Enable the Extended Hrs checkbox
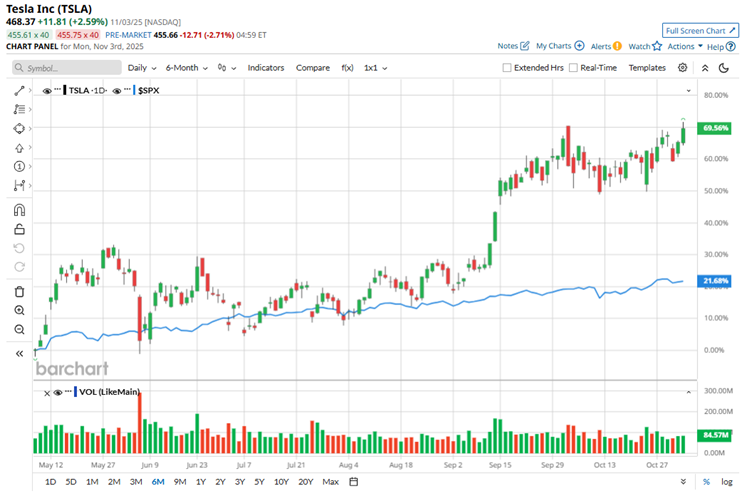This screenshot has height=501, width=752. pos(508,68)
